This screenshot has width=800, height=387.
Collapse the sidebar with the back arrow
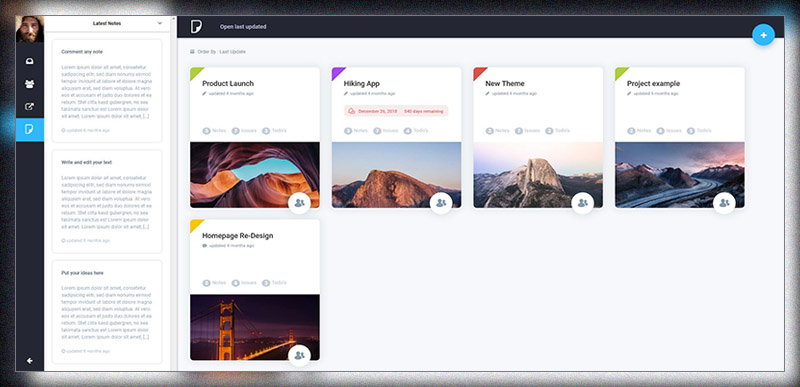(x=30, y=360)
